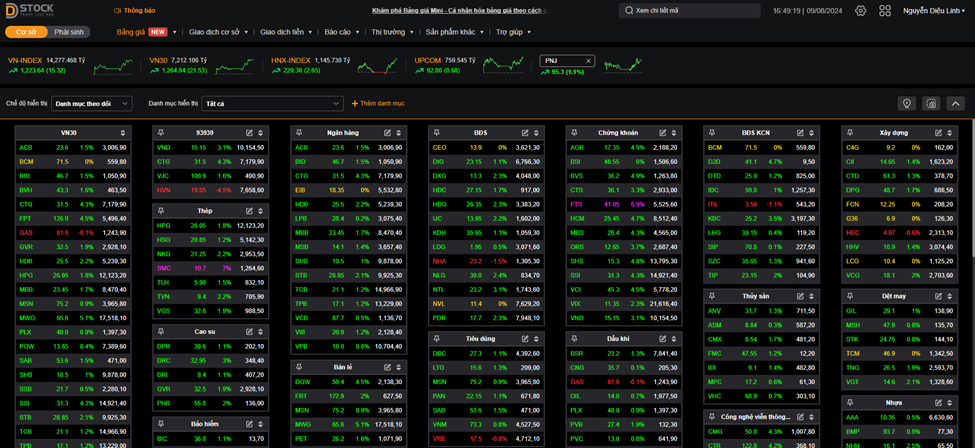Viewport: 975px width, 448px height.
Task: Toggle sort arrows on Thép panel
Action: click(261, 211)
